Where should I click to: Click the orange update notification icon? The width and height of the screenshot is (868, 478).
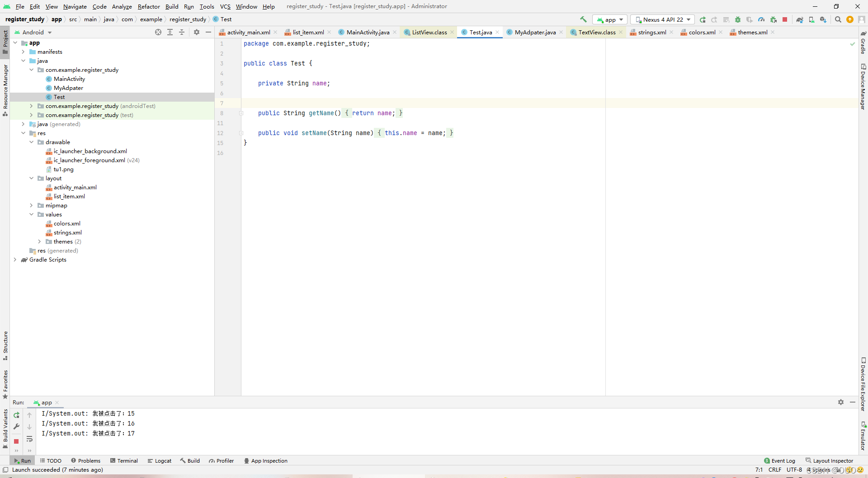tap(850, 19)
